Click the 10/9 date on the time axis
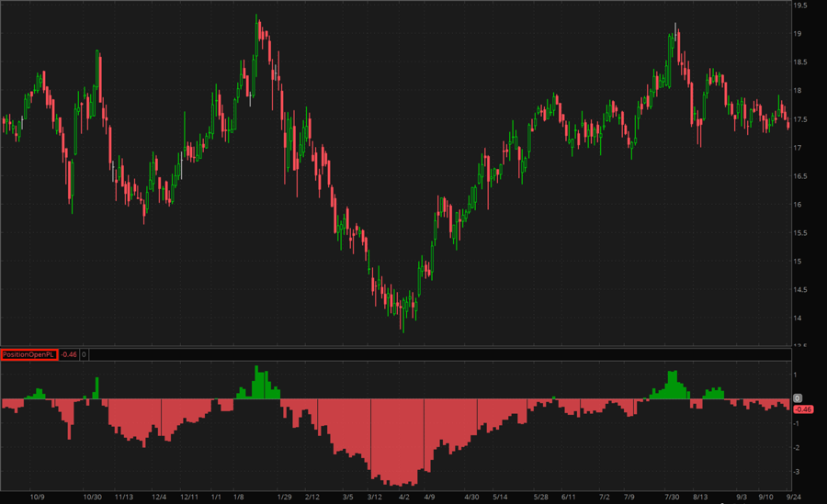827x504 pixels. coord(37,496)
